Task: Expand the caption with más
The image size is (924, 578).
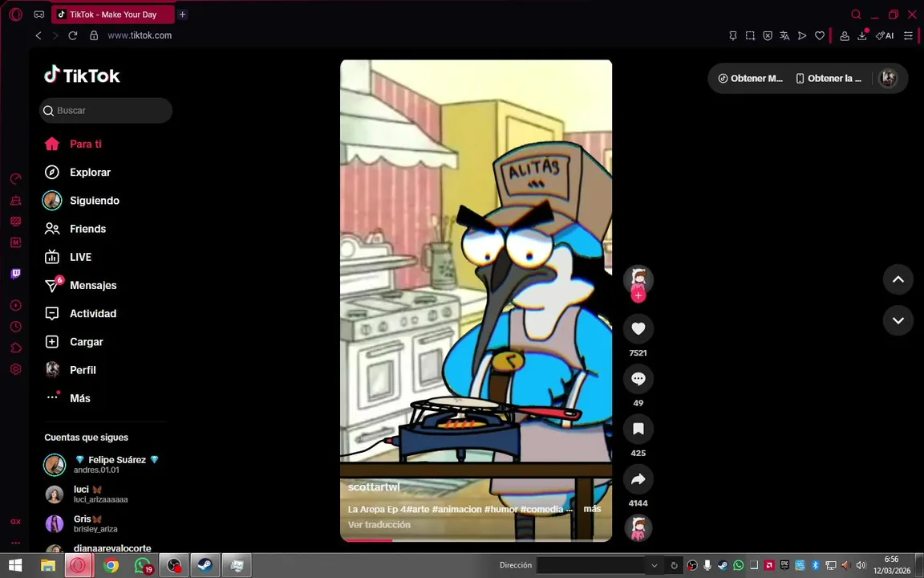Action: pyautogui.click(x=592, y=508)
